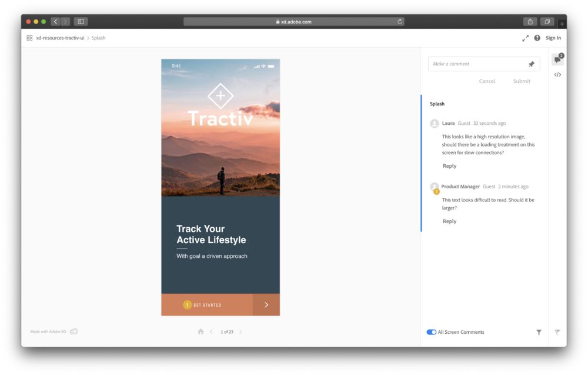Switch to Design Specs code view icon
The image size is (588, 375).
[557, 74]
